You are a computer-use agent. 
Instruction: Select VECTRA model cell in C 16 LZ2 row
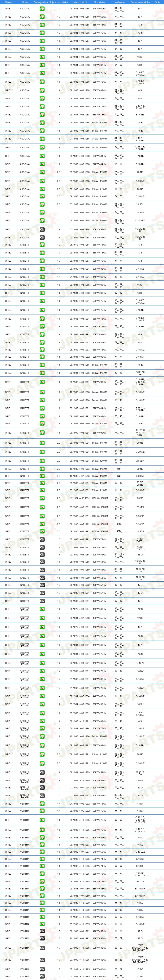click(25, 852)
